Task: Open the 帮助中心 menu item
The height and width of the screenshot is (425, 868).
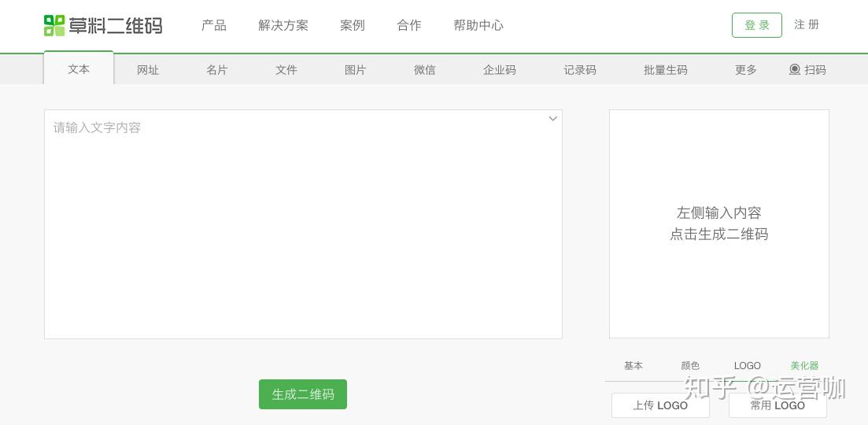Action: [478, 25]
